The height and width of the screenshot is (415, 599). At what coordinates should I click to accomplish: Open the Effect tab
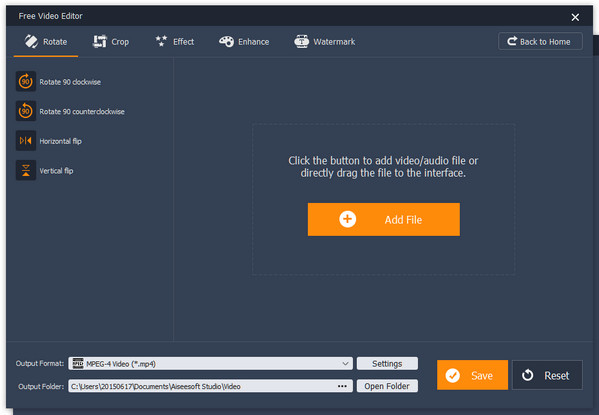pyautogui.click(x=175, y=42)
